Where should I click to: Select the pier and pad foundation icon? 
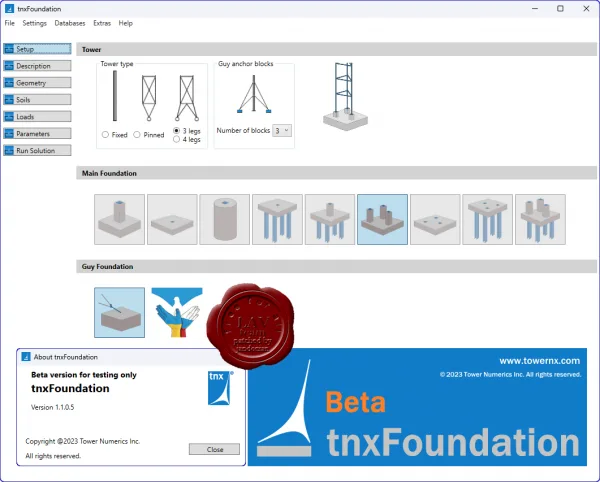click(x=119, y=219)
